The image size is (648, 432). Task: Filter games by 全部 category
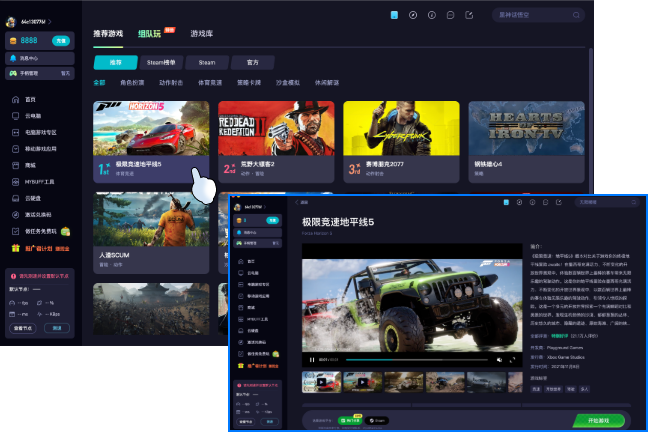click(99, 83)
